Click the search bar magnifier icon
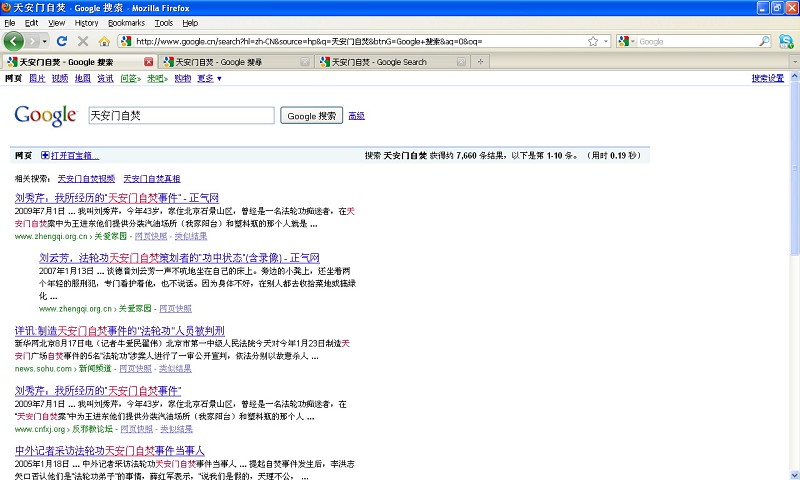The height and width of the screenshot is (480, 800). [764, 41]
